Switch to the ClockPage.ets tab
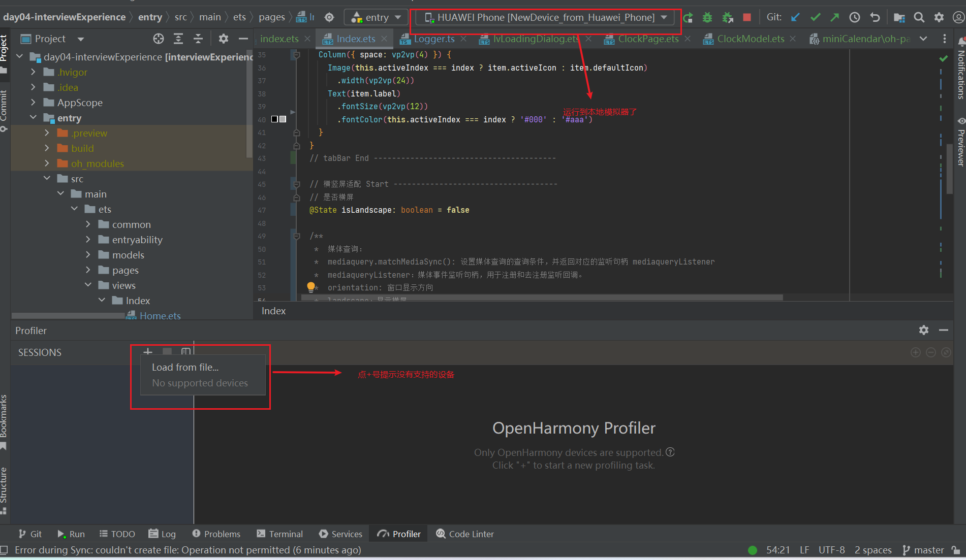This screenshot has width=966, height=560. 648,39
